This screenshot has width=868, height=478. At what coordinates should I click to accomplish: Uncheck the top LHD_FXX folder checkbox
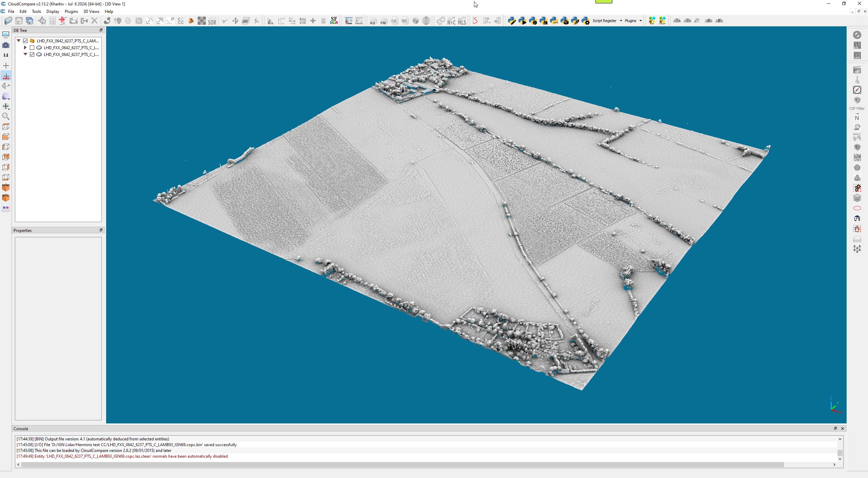click(x=25, y=41)
